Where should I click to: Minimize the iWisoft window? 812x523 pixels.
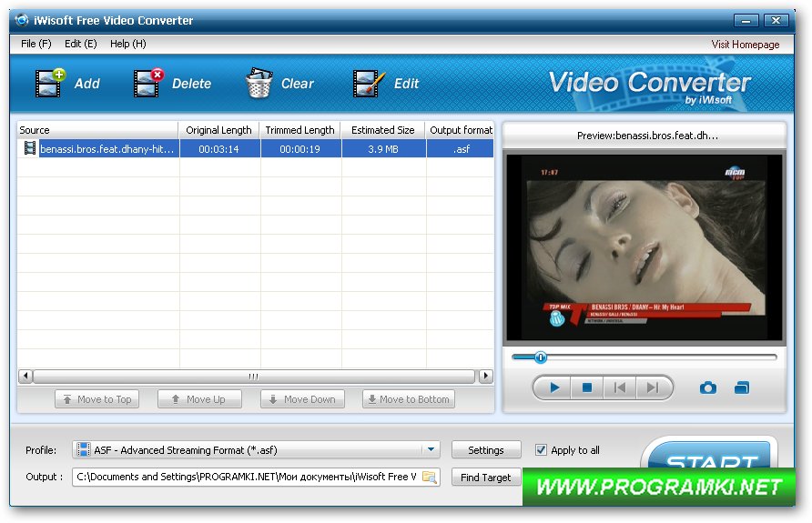746,21
